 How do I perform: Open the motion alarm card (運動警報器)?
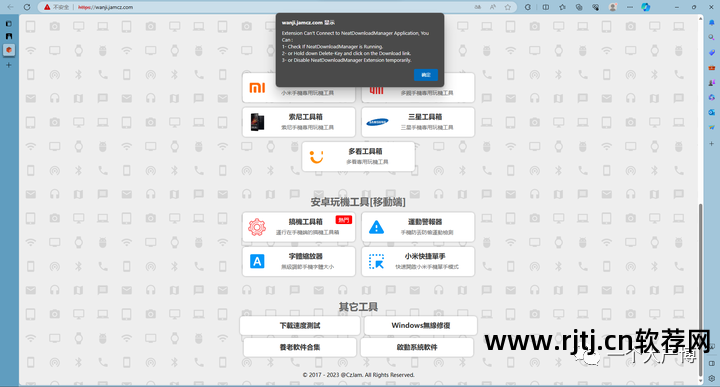point(418,227)
